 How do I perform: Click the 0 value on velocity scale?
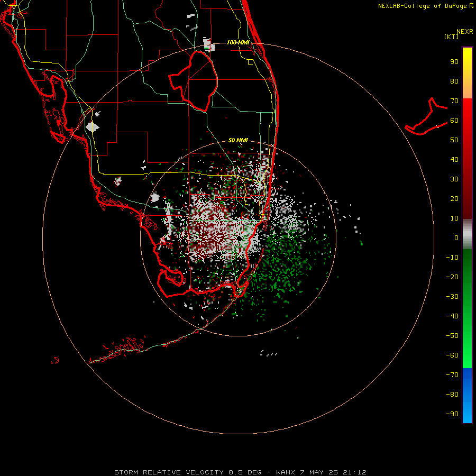point(456,237)
